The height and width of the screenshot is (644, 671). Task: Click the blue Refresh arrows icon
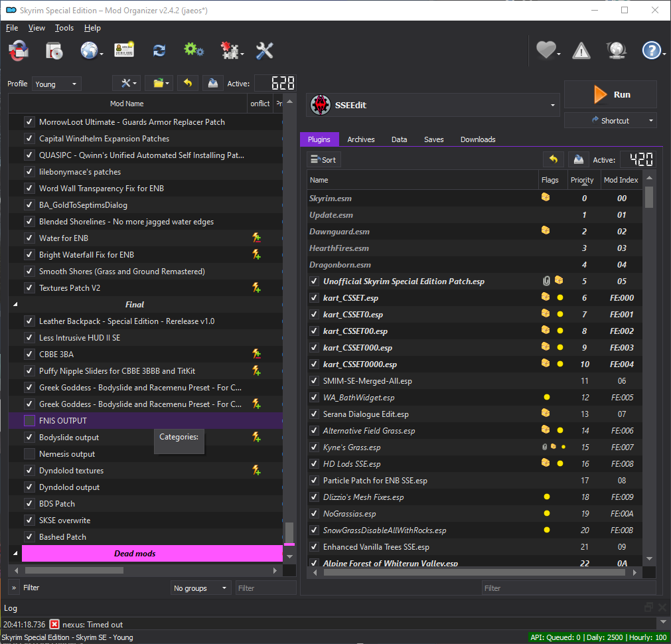(159, 50)
